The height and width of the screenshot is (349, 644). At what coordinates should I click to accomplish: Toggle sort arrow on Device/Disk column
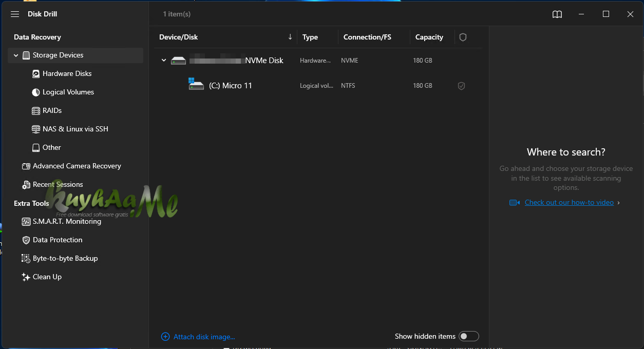290,37
